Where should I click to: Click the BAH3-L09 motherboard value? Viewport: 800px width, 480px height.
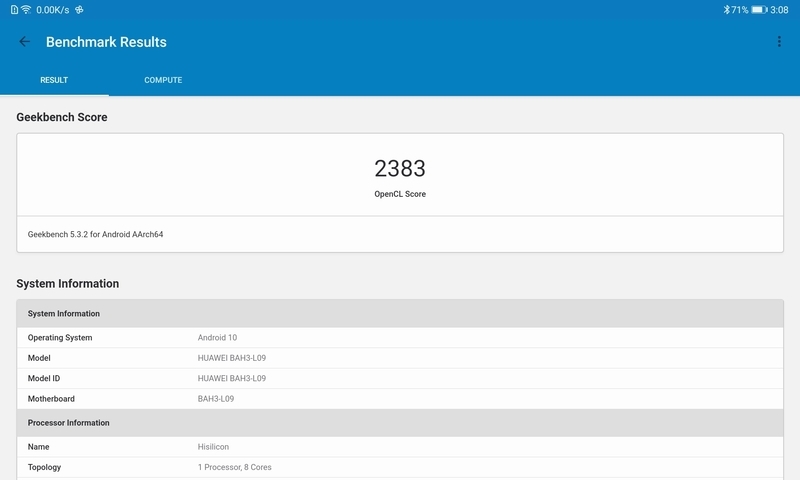pos(216,399)
